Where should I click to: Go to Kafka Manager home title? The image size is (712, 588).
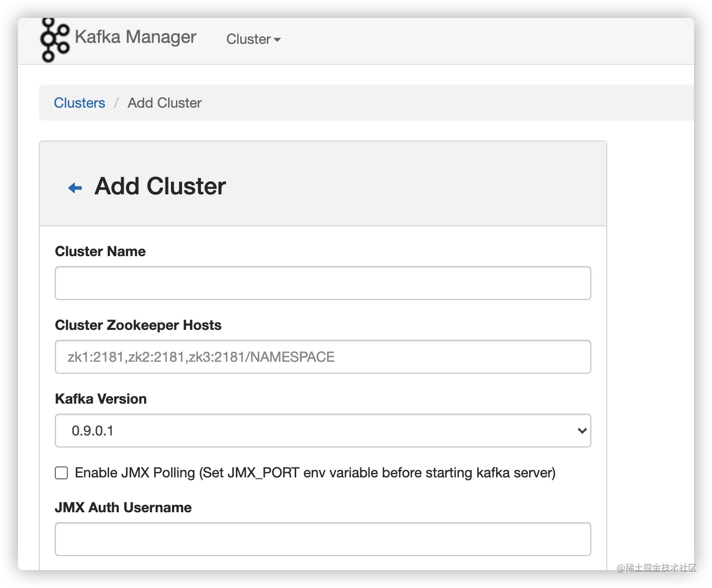135,37
